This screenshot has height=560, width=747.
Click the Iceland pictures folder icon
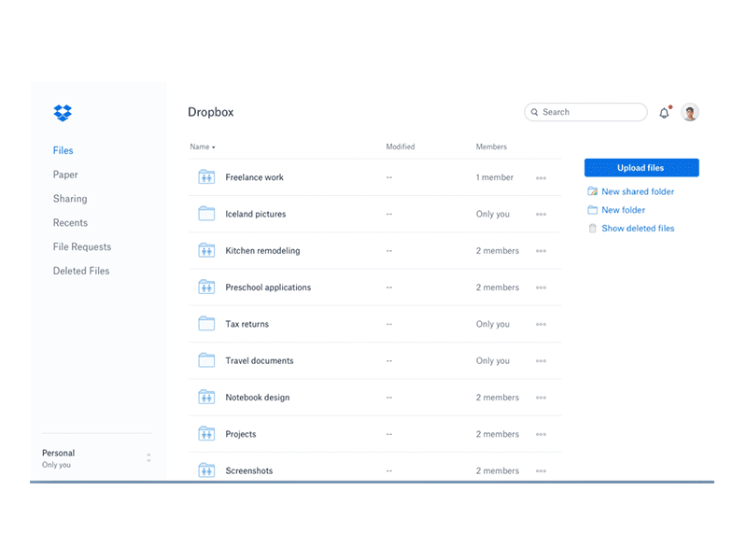(x=206, y=214)
